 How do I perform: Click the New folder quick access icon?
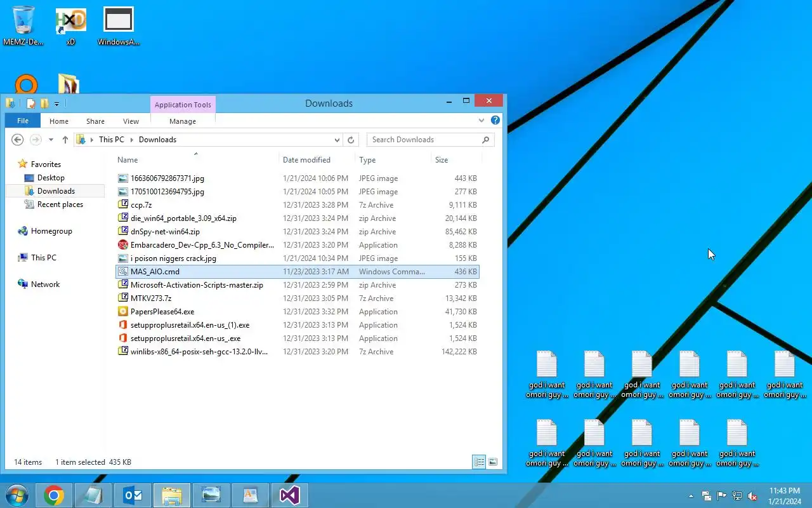point(44,104)
